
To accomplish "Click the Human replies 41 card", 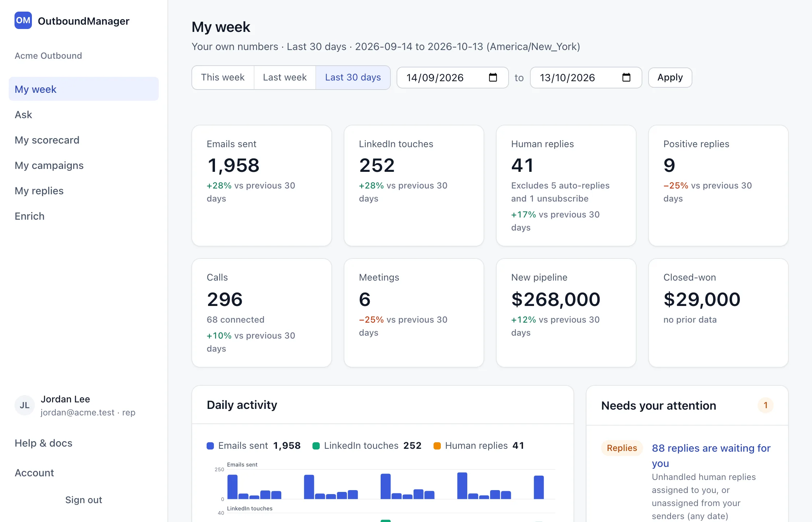I will [566, 186].
